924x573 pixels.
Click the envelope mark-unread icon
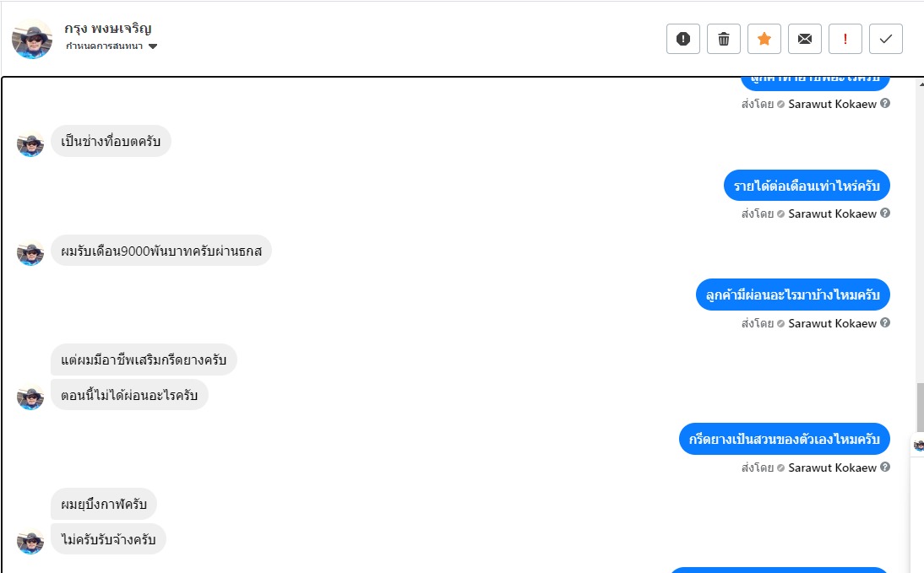pos(805,39)
